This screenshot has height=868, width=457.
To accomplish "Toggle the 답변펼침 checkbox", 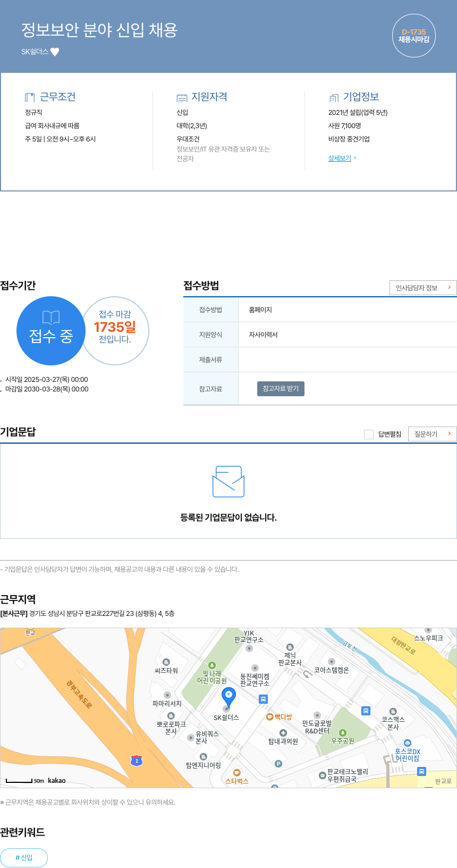I will [x=369, y=435].
